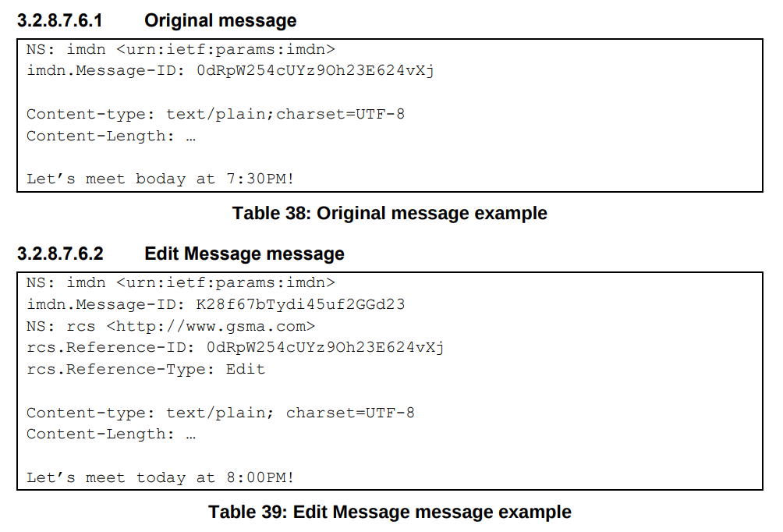Image resolution: width=783 pixels, height=532 pixels.
Task: Click the Content-Length line in the original message
Action: point(111,136)
